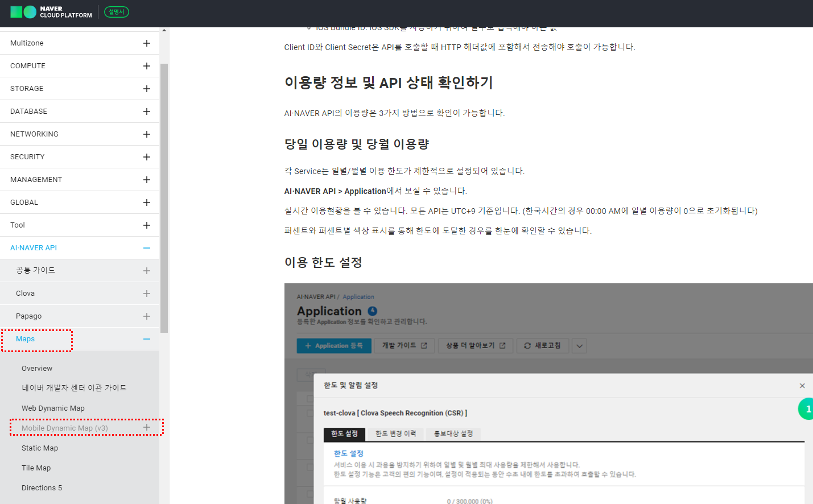Open the Directions 5 page
This screenshot has width=813, height=504.
[42, 488]
